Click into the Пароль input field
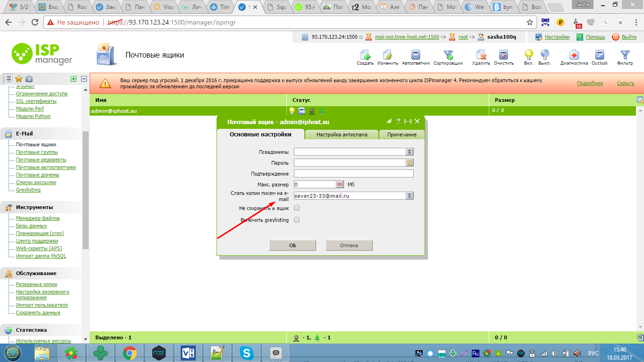Image resolution: width=644 pixels, height=362 pixels. click(x=350, y=162)
